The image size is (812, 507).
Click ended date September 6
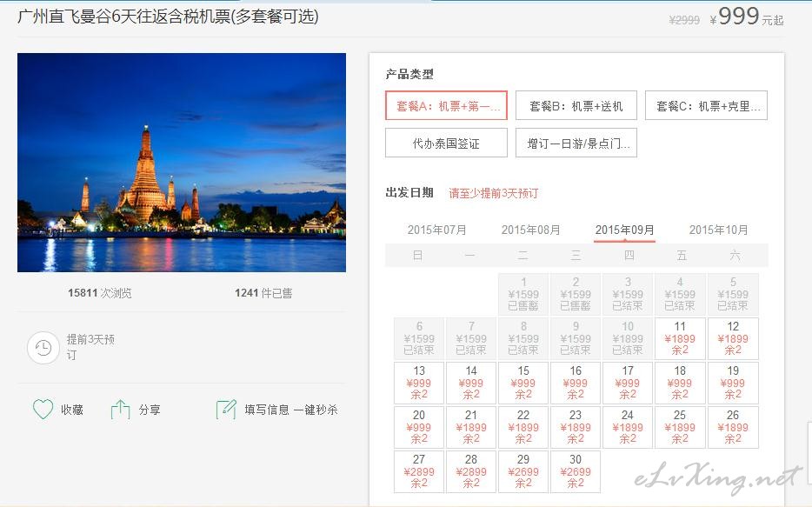pos(419,338)
